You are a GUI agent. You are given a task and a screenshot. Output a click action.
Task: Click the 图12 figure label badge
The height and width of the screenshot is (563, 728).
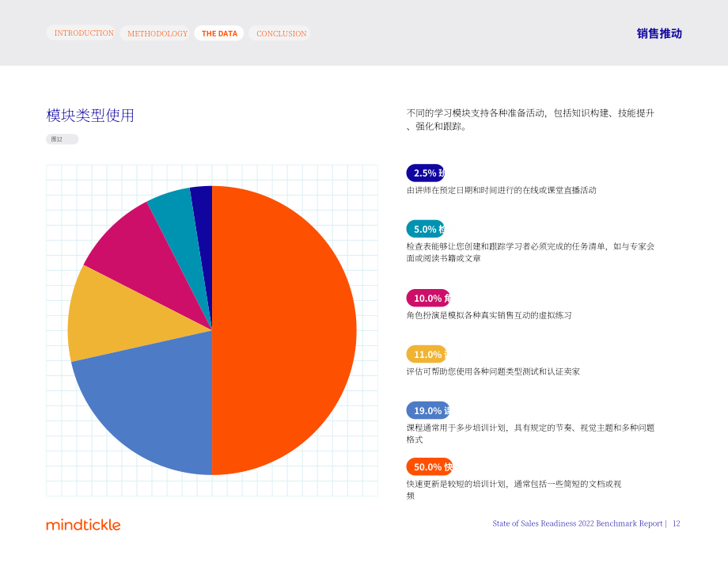click(63, 139)
